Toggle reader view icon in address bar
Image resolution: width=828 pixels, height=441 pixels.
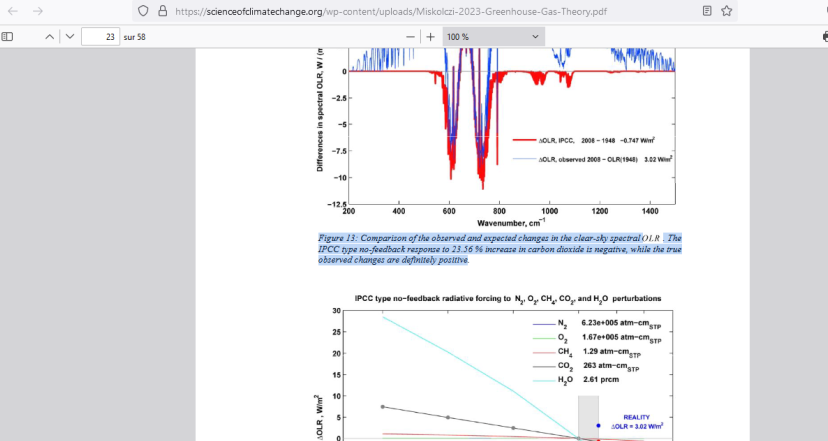click(x=707, y=11)
